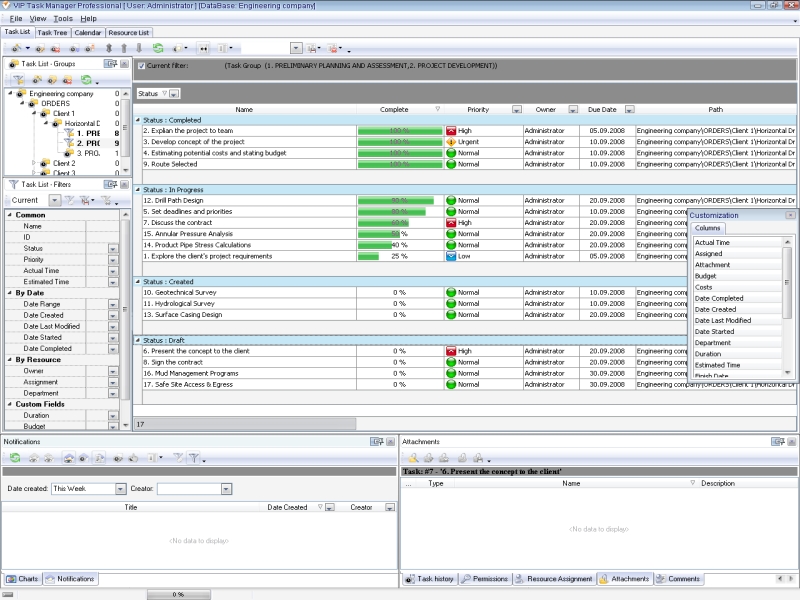Open the Resource Assignment tab
Viewport: 800px width, 600px height.
(x=554, y=579)
